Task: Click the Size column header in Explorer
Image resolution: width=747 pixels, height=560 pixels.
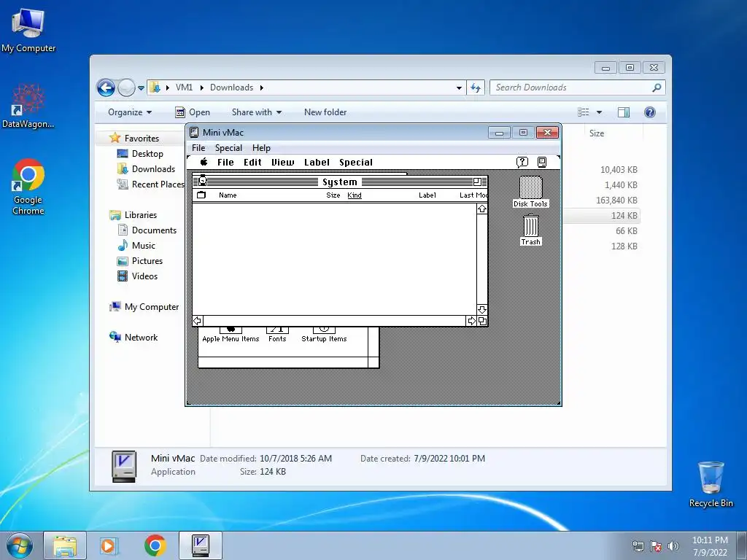Action: [x=597, y=133]
